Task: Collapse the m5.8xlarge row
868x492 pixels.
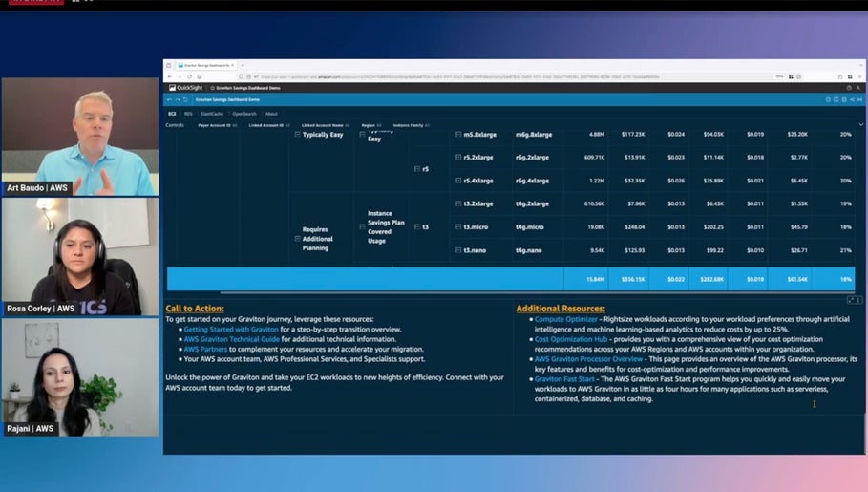Action: coord(458,134)
